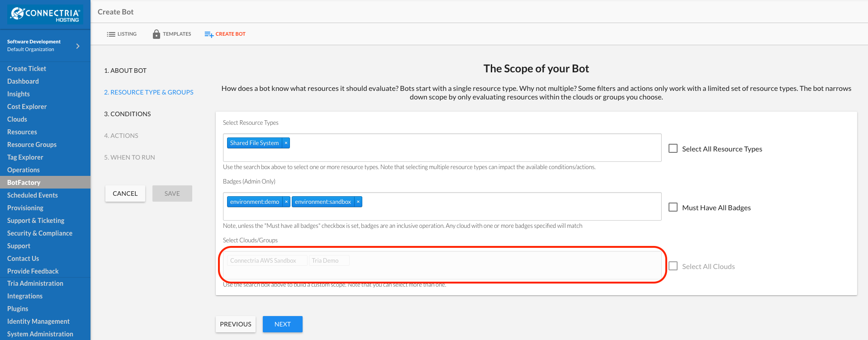Open Tria Administration
Image resolution: width=868 pixels, height=340 pixels.
(35, 283)
